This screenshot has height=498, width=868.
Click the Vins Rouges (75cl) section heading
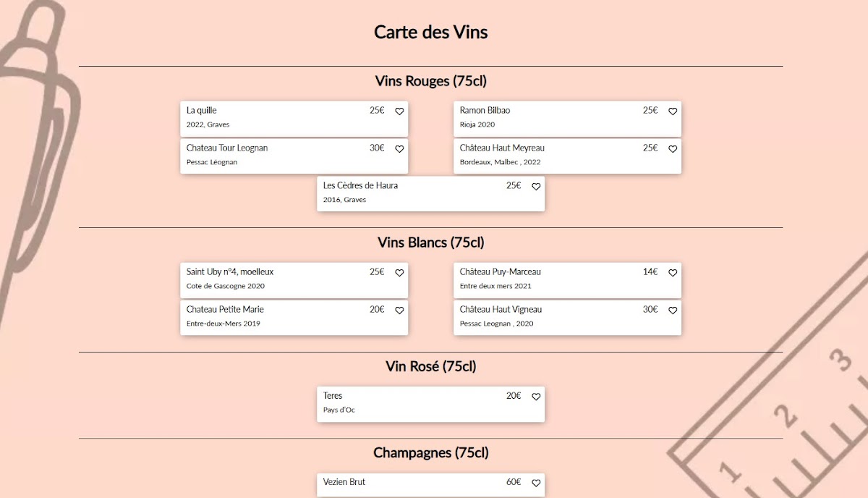coord(430,81)
